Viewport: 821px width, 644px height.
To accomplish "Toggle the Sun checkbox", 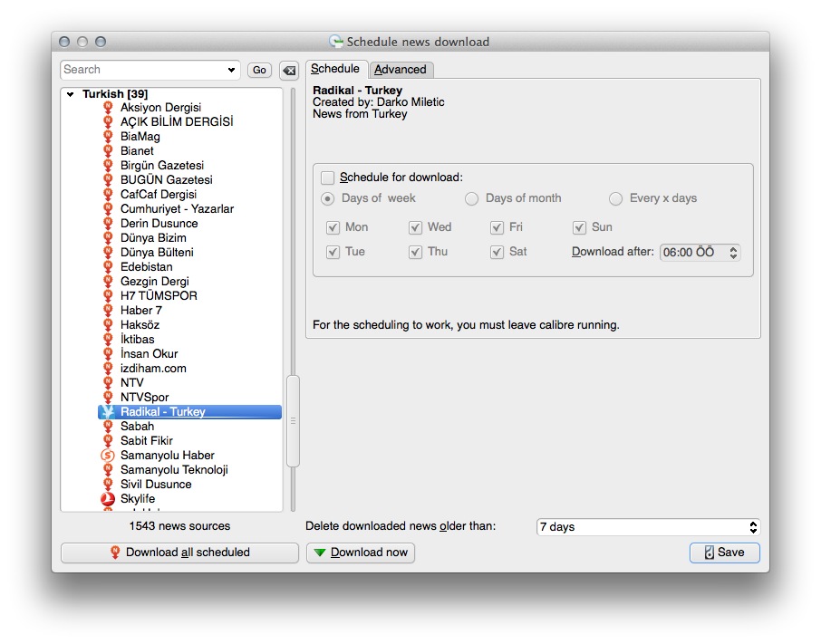I will point(579,227).
